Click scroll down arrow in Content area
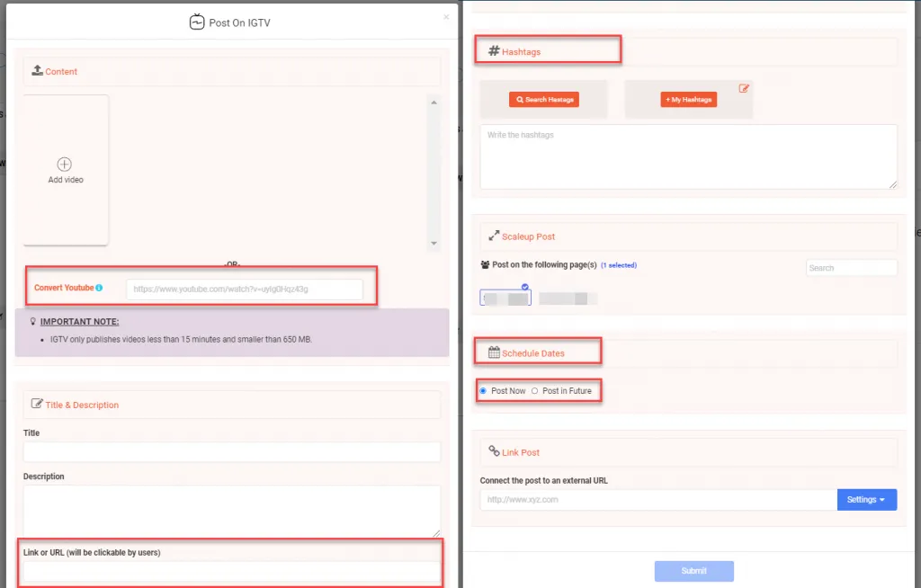 point(434,243)
